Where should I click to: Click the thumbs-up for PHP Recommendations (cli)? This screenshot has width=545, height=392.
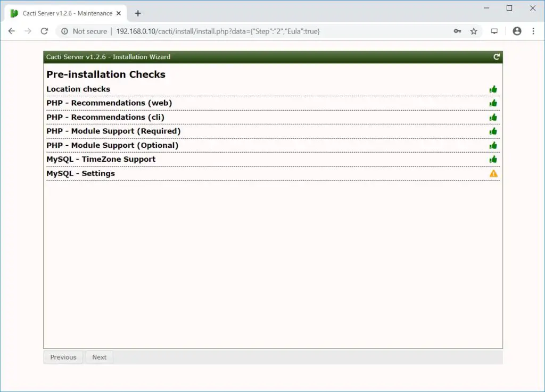pyautogui.click(x=493, y=117)
